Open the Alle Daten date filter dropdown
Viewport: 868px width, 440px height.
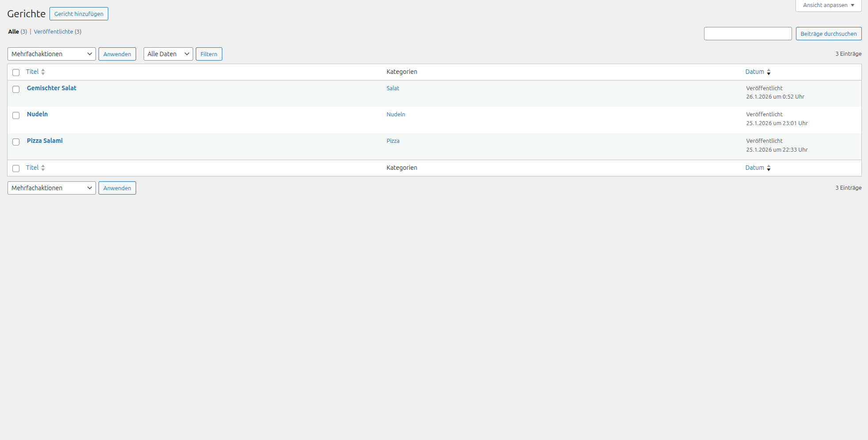[168, 54]
